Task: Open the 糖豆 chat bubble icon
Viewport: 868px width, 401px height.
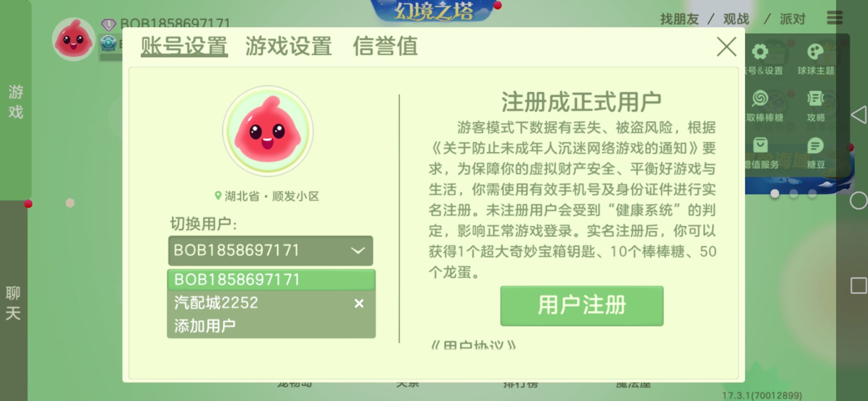Action: (x=815, y=146)
